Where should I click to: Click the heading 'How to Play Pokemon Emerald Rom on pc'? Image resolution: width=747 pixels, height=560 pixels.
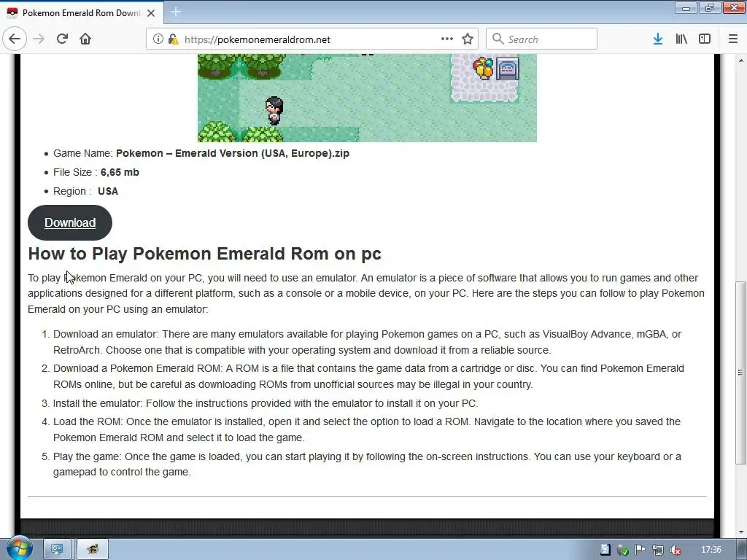click(204, 254)
